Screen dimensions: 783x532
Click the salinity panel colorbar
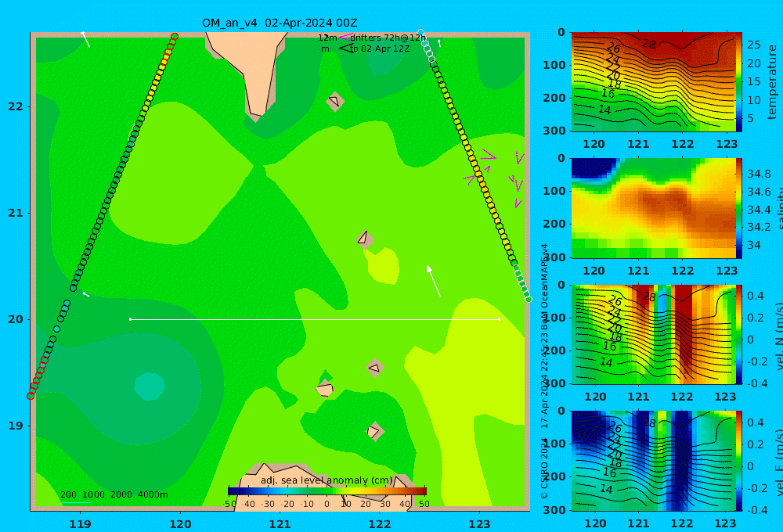tap(739, 208)
